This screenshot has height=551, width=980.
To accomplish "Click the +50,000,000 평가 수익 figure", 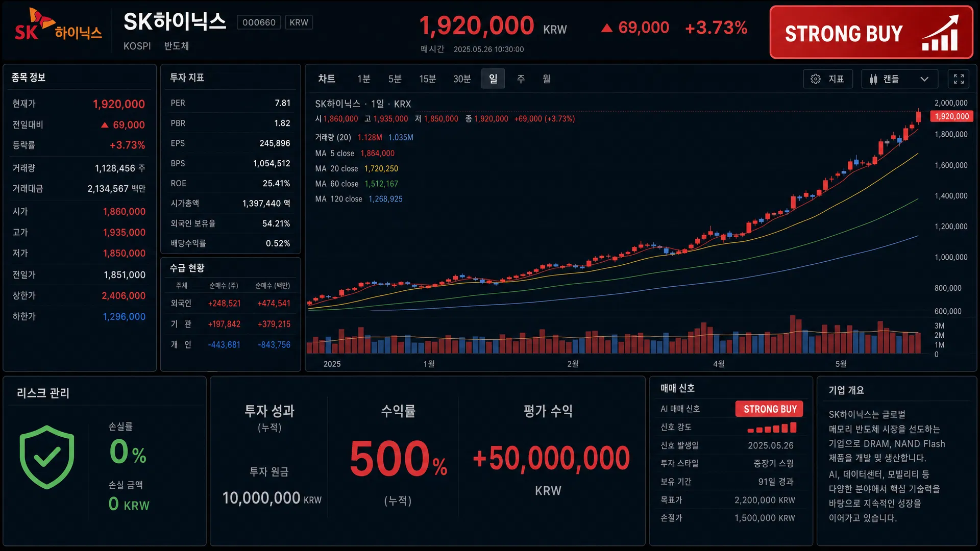I will [551, 458].
